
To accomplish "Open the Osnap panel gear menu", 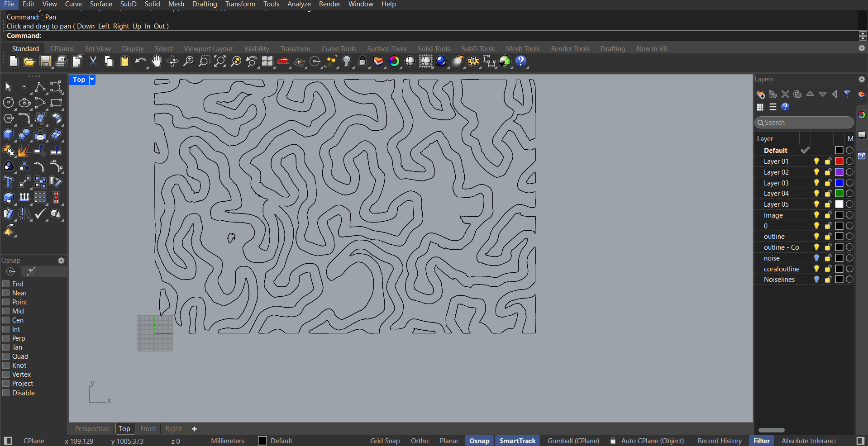I will (61, 261).
